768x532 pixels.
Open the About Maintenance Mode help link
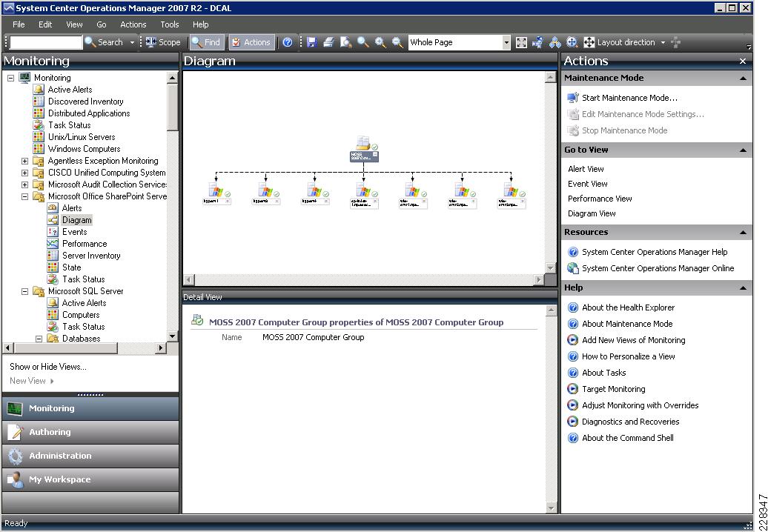[x=627, y=324]
